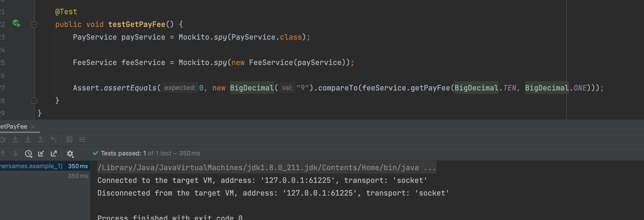Image resolution: width=644 pixels, height=220 pixels.
Task: Click the @Test annotation
Action: click(x=66, y=12)
